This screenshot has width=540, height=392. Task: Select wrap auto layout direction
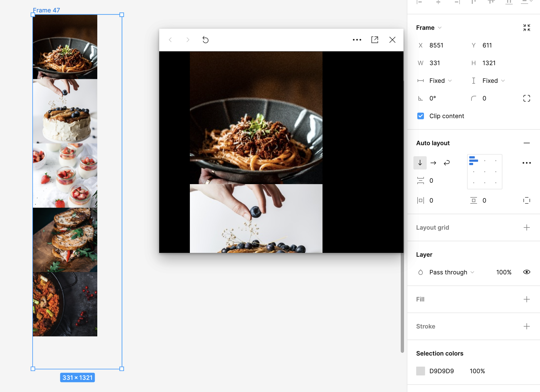click(447, 163)
